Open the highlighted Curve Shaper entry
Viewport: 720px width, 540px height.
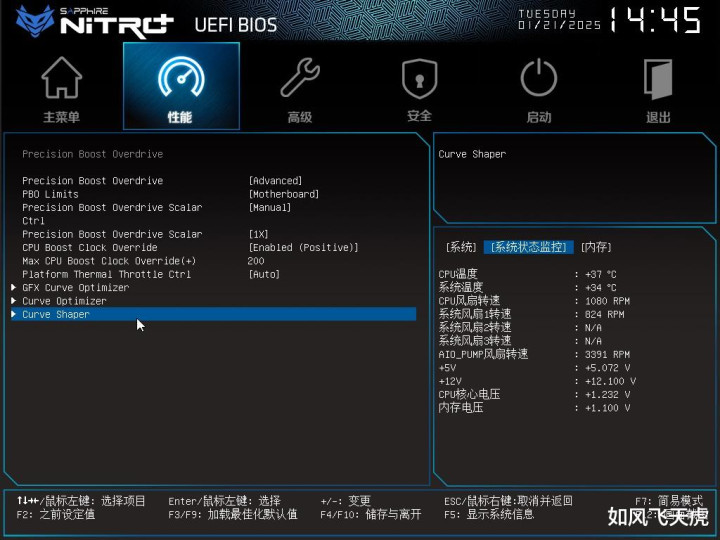click(x=213, y=314)
